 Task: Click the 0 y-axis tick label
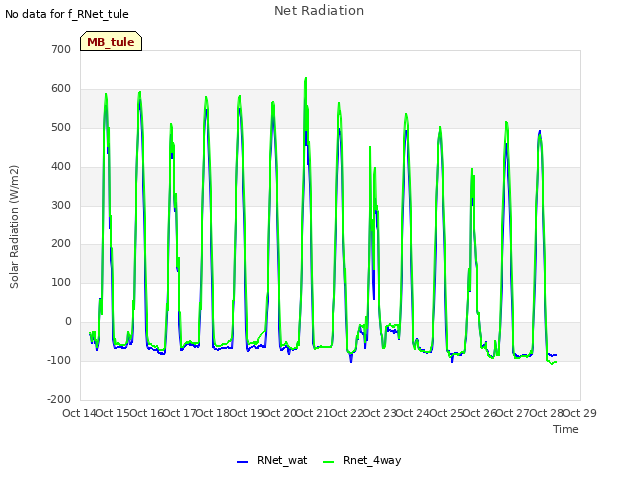click(x=69, y=322)
